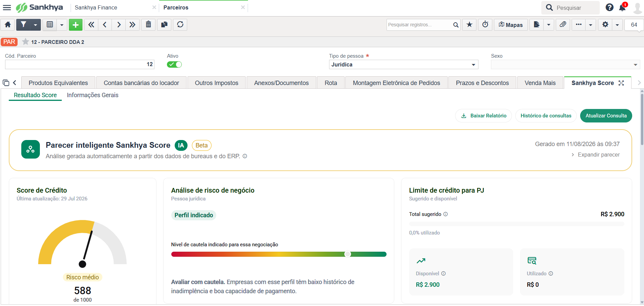Expand the parecer with Expandir parecer
644x306 pixels.
tap(595, 155)
